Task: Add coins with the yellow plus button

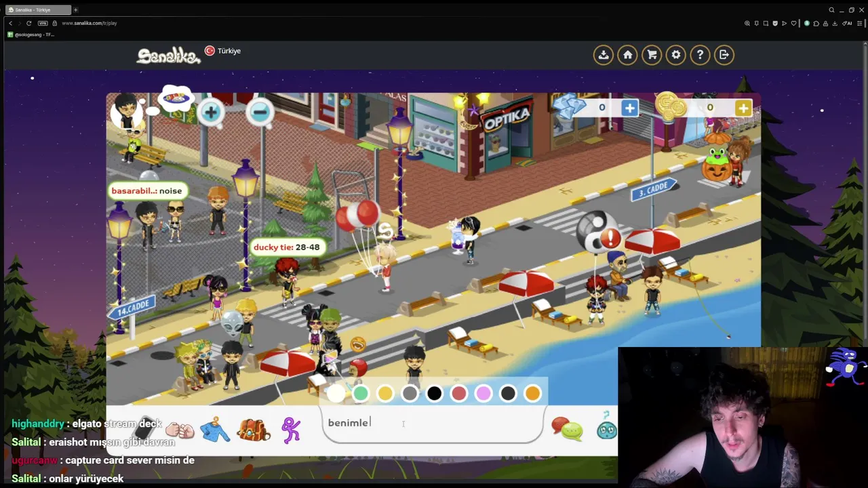Action: tap(743, 108)
